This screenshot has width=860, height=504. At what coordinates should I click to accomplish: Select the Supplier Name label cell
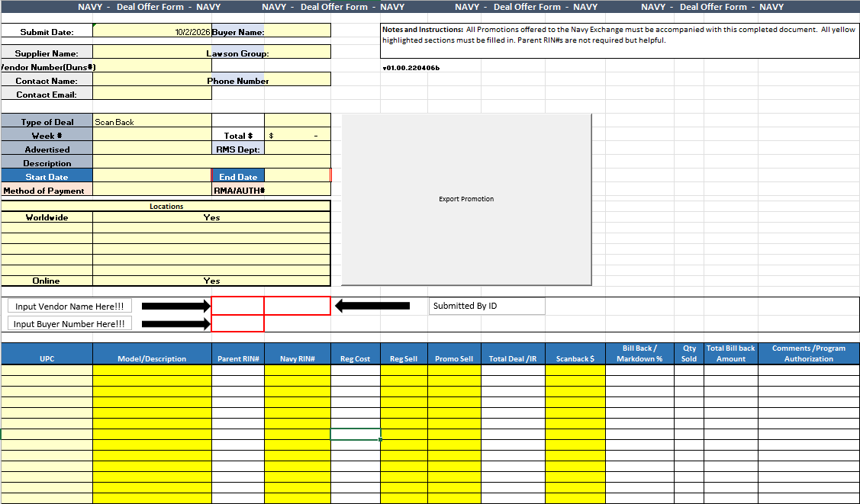tap(47, 52)
